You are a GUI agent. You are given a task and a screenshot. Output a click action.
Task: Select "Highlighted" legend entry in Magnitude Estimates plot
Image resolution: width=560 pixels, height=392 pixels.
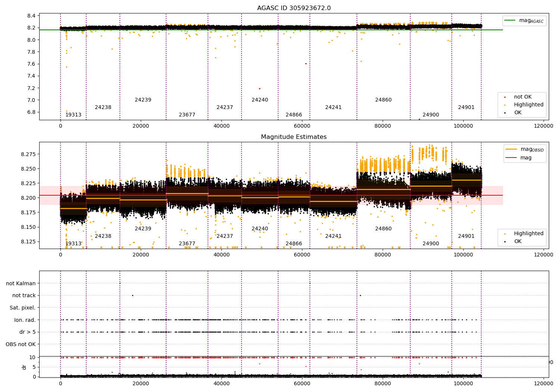pos(529,234)
